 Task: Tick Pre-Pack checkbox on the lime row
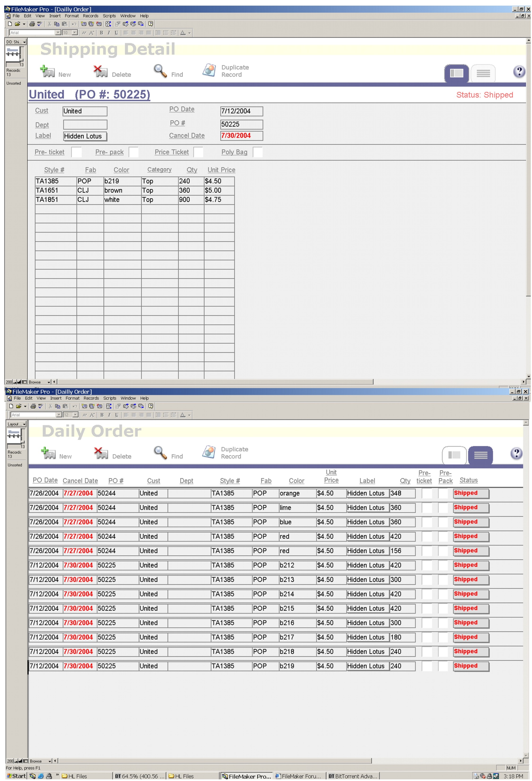tap(443, 508)
